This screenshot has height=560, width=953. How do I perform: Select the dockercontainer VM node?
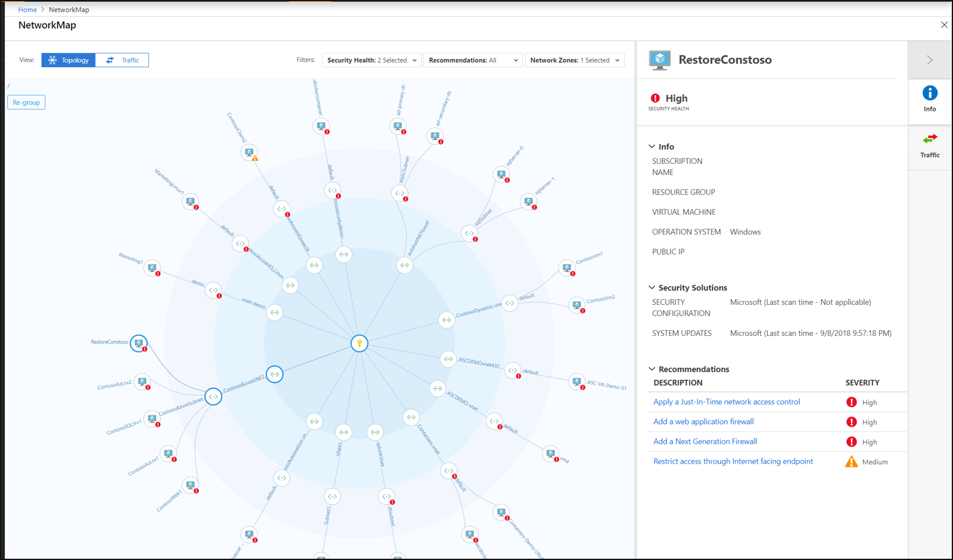pyautogui.click(x=321, y=126)
